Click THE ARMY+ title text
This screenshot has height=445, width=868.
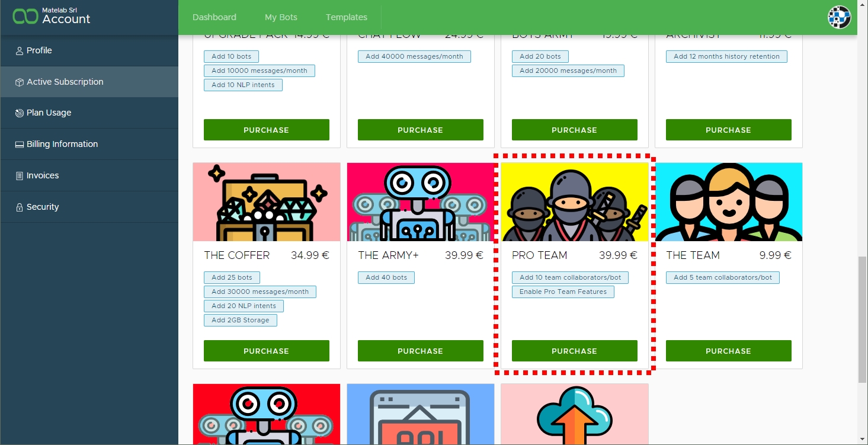tap(388, 255)
